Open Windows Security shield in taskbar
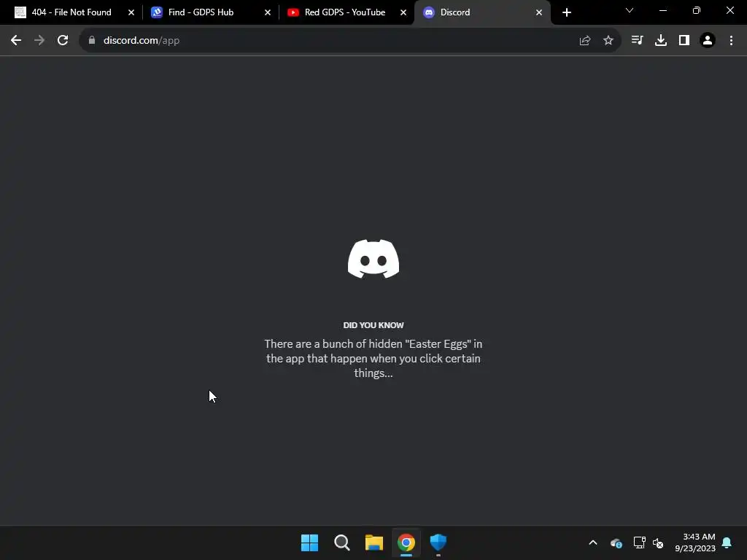The height and width of the screenshot is (560, 747). pos(438,542)
